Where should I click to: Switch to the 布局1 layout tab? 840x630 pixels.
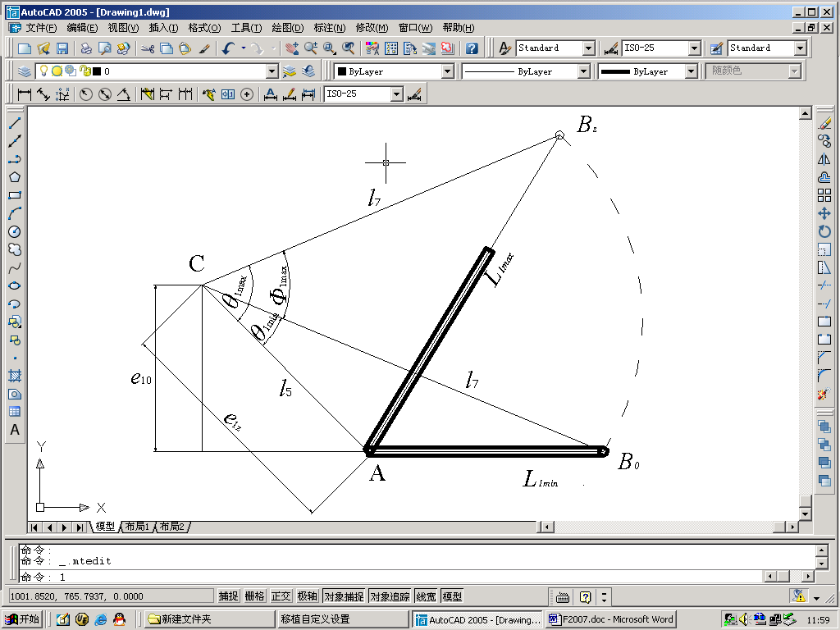click(136, 527)
